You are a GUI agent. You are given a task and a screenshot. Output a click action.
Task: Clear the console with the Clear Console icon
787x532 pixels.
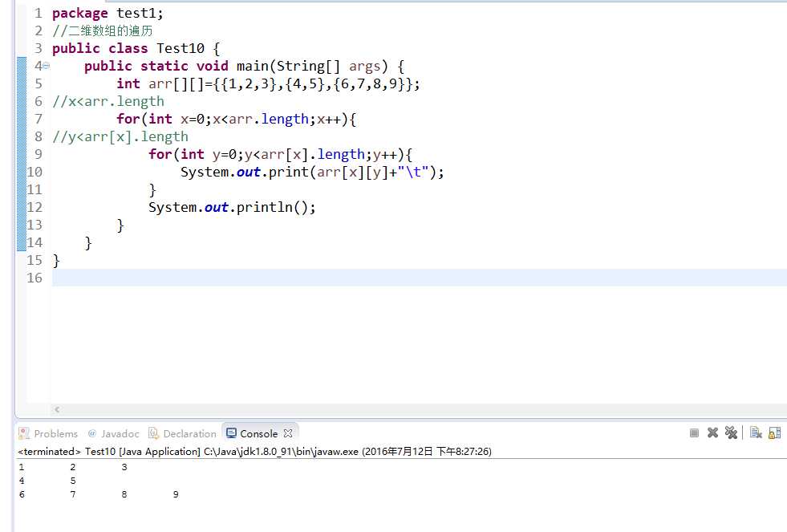pos(756,433)
